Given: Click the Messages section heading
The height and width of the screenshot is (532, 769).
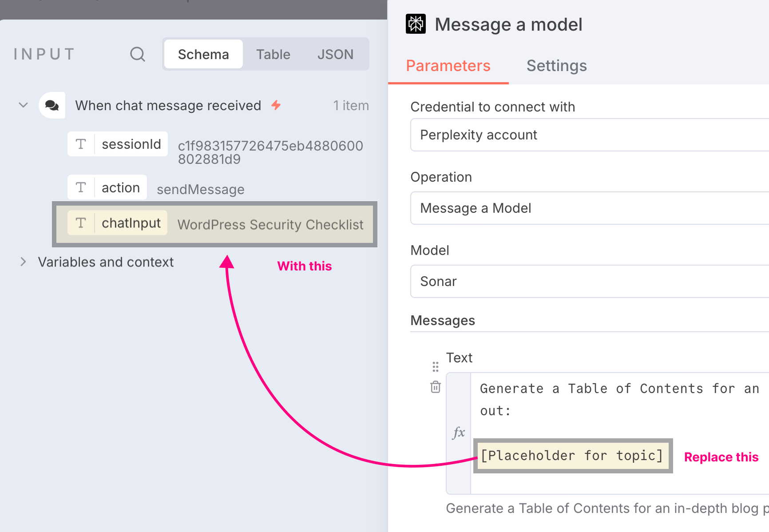Looking at the screenshot, I should coord(443,320).
